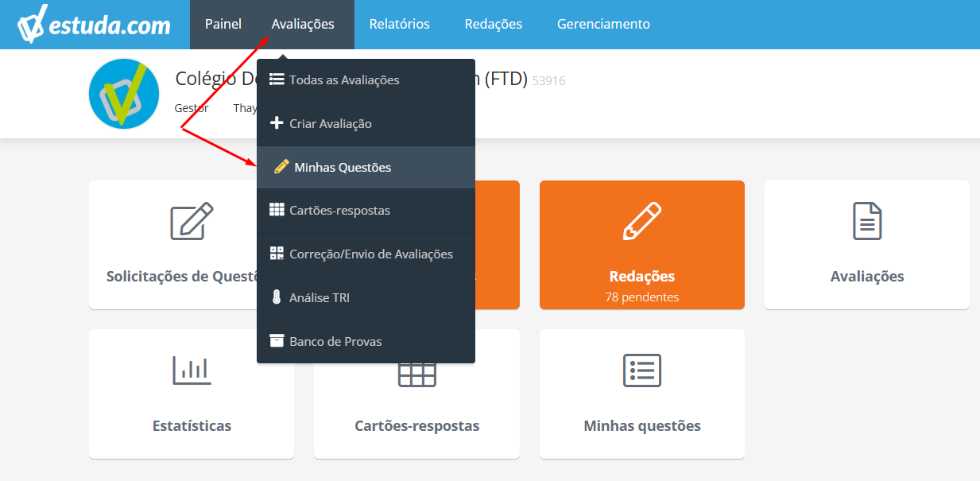This screenshot has height=481, width=980.
Task: Click the bar chart icon for Estatísticas
Action: coord(192,370)
